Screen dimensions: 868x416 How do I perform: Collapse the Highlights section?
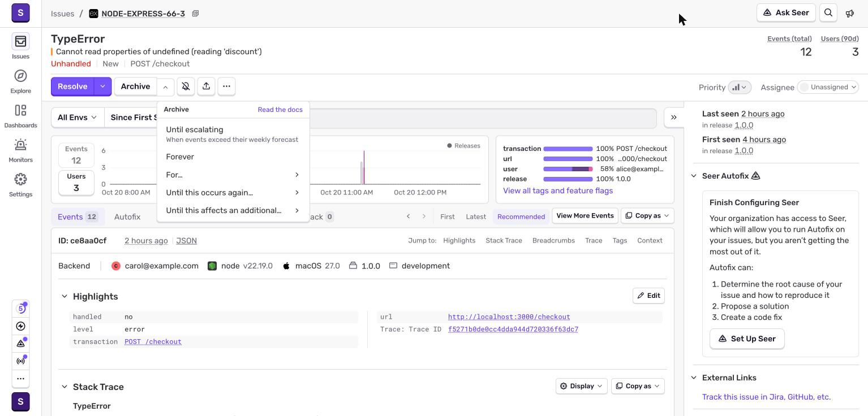[x=65, y=296]
